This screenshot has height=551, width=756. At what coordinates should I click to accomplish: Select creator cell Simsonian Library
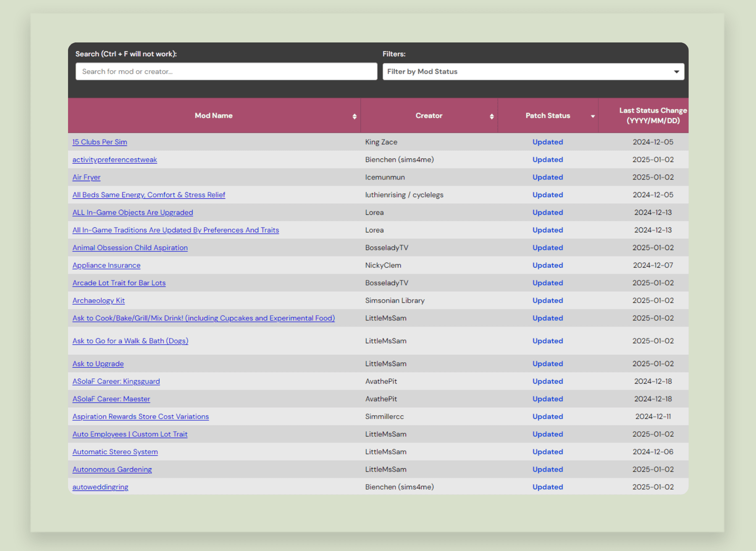click(x=395, y=301)
